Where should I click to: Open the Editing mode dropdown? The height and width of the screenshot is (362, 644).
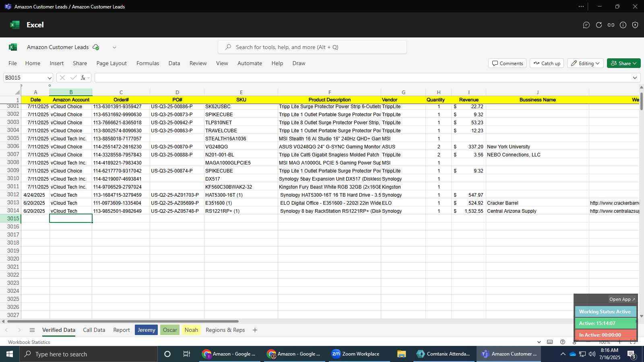point(585,63)
